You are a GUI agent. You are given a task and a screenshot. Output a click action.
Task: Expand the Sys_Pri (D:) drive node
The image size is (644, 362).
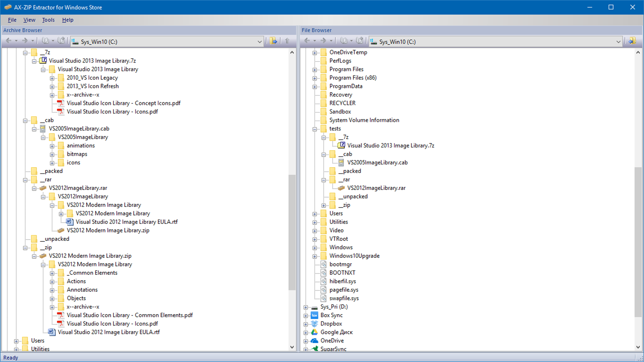click(305, 307)
